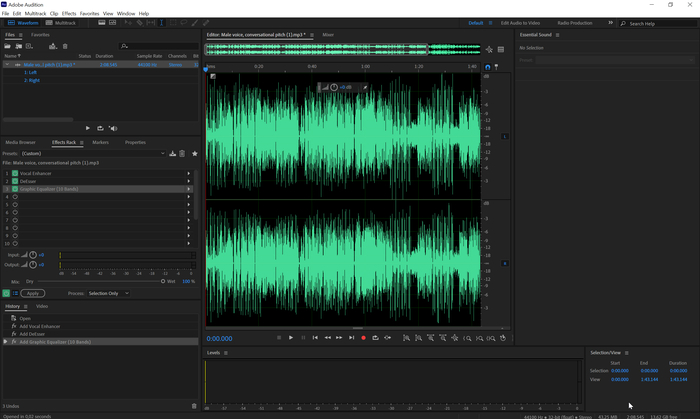Click the Record button in transport controls
Image resolution: width=700 pixels, height=419 pixels.
pyautogui.click(x=363, y=338)
